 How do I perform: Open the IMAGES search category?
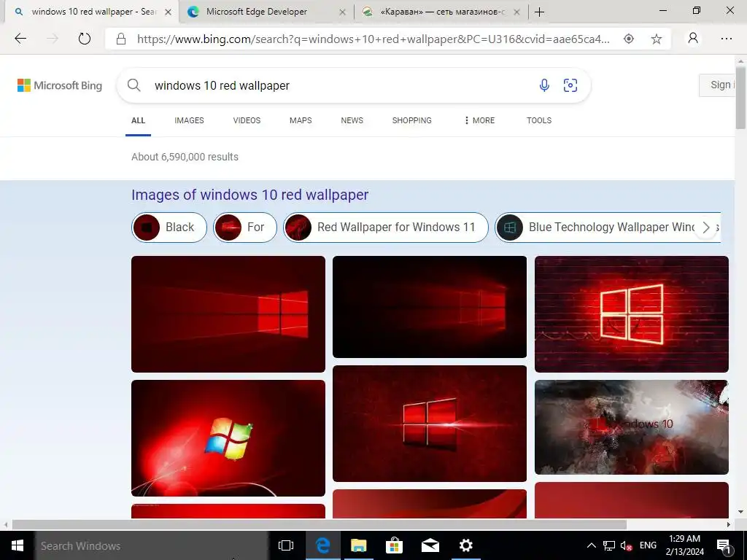click(x=189, y=120)
